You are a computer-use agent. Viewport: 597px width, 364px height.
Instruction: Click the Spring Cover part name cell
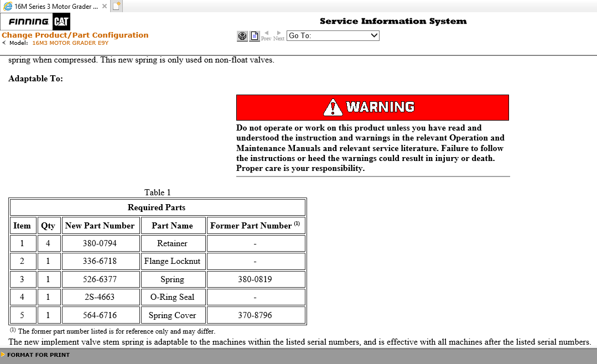[x=172, y=315]
